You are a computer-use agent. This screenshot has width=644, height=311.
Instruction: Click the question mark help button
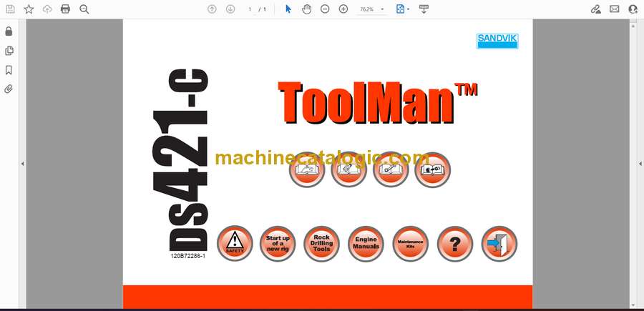click(455, 244)
